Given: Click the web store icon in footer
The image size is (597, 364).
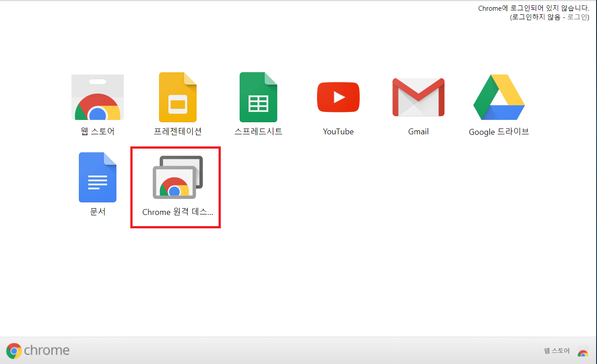Looking at the screenshot, I should (x=583, y=352).
